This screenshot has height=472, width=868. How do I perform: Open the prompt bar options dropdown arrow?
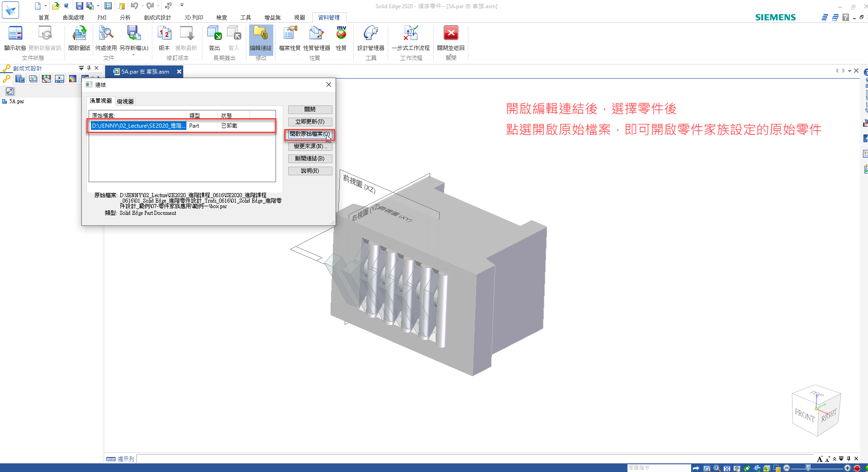coord(841,459)
